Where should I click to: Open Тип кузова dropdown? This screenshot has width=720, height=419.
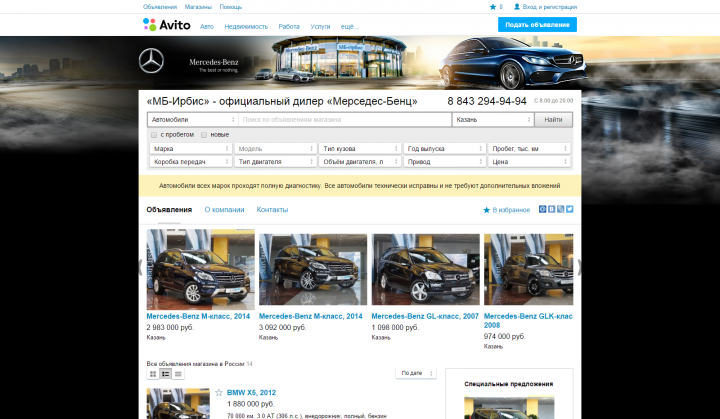360,148
